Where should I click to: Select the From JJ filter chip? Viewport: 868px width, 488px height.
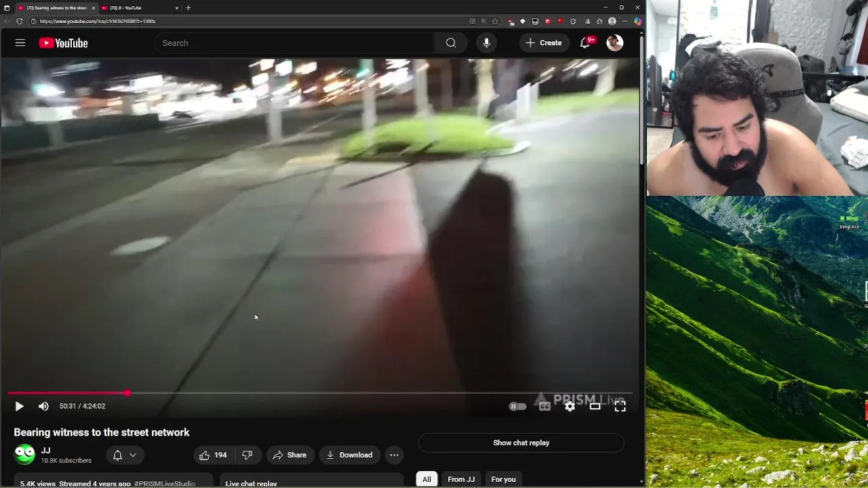point(461,479)
